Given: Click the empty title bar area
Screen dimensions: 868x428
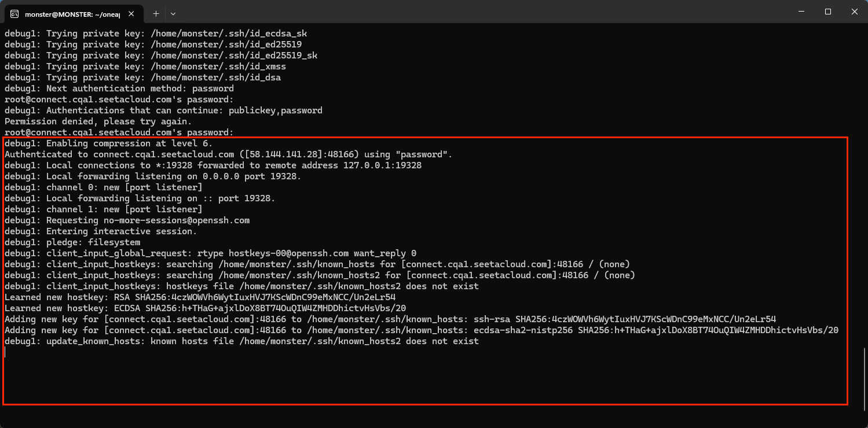Looking at the screenshot, I should [463, 12].
